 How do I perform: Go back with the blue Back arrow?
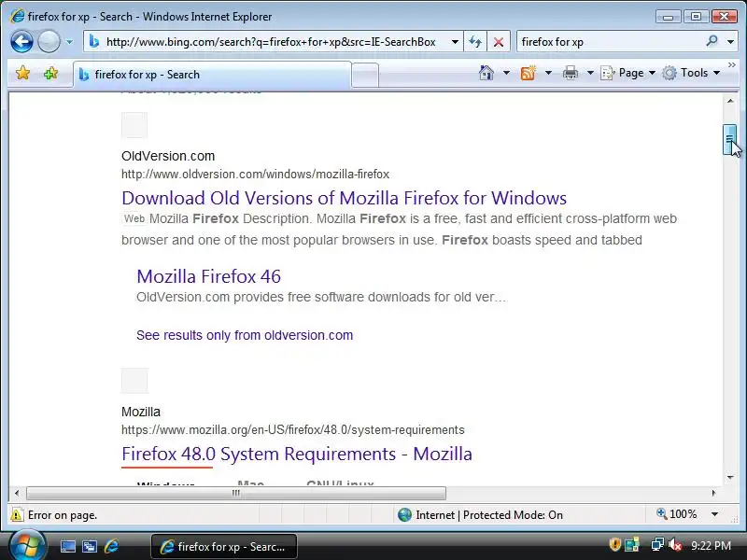(x=21, y=42)
